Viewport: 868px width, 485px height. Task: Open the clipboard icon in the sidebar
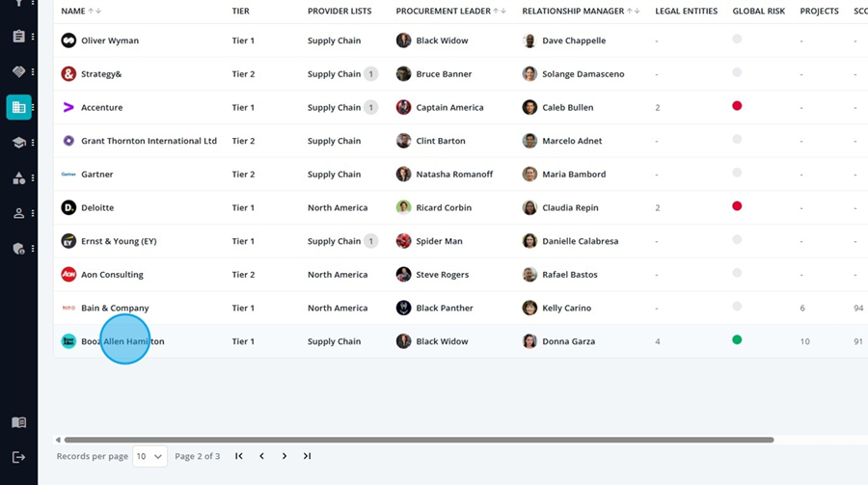tap(19, 37)
